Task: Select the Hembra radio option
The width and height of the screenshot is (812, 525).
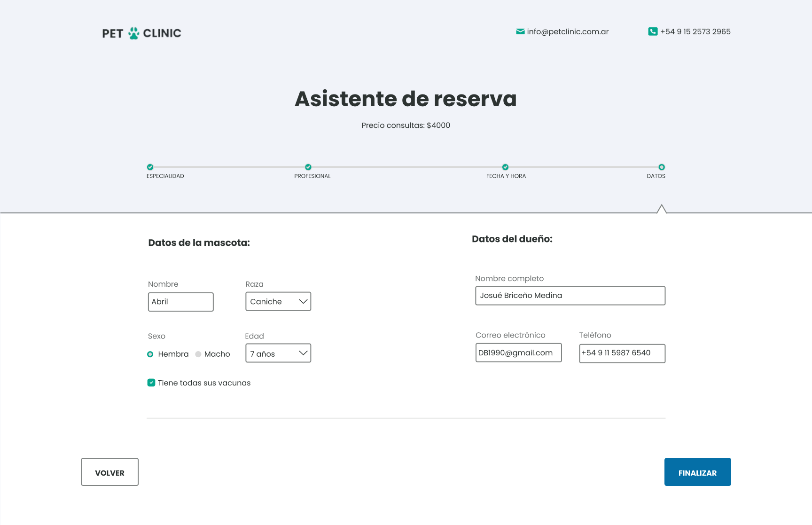Action: click(x=150, y=354)
